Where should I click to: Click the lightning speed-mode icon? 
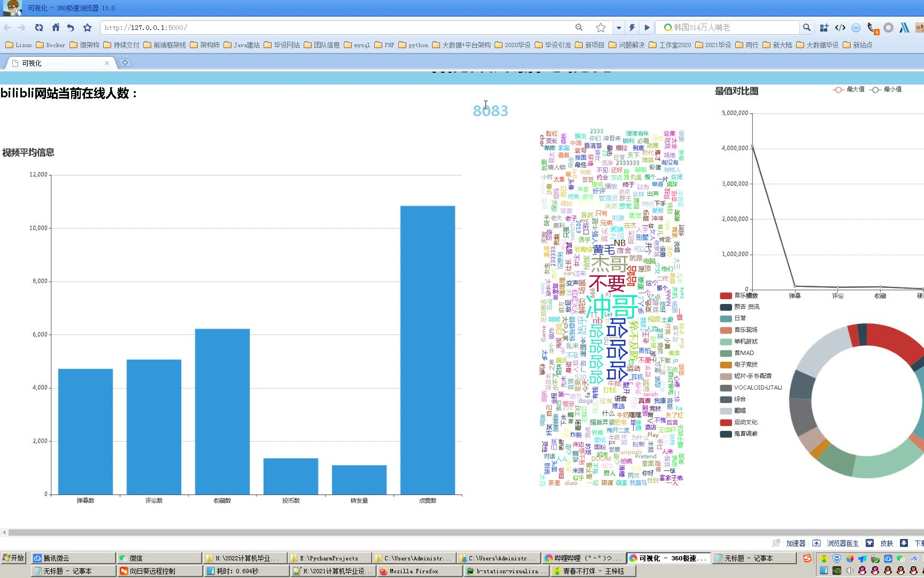coord(633,27)
